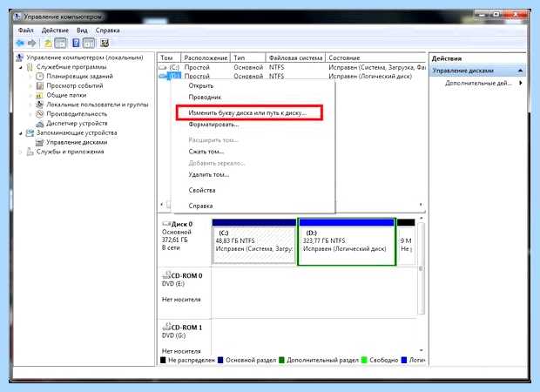540x392 pixels.
Task: Click the last toolbar icon with checkmark
Action: click(x=105, y=43)
